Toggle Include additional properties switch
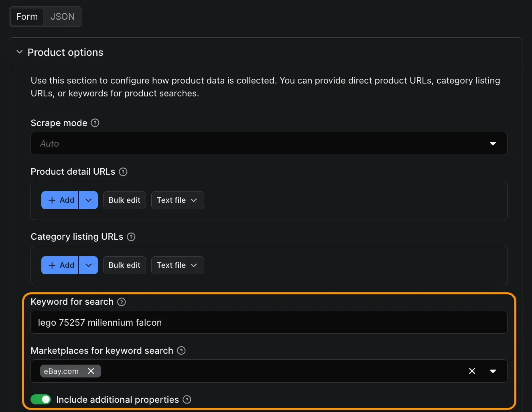The width and height of the screenshot is (532, 412). pos(41,400)
